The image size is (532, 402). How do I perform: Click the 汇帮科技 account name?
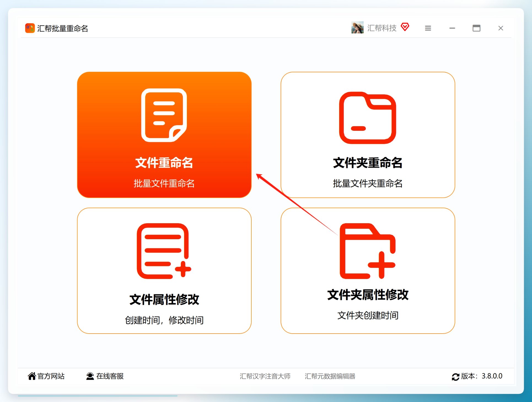pyautogui.click(x=382, y=28)
